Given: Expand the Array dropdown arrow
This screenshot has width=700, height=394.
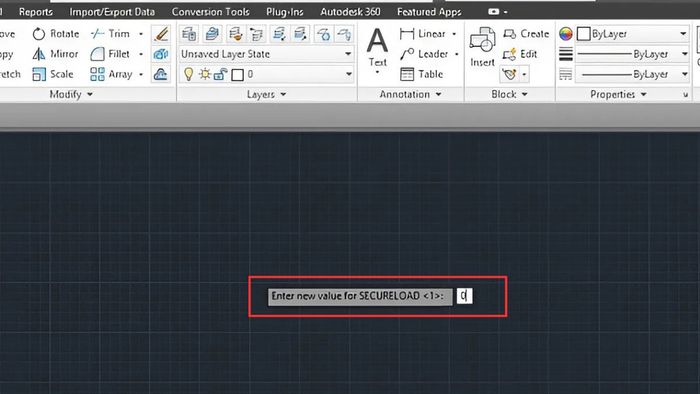Looking at the screenshot, I should coord(141,74).
